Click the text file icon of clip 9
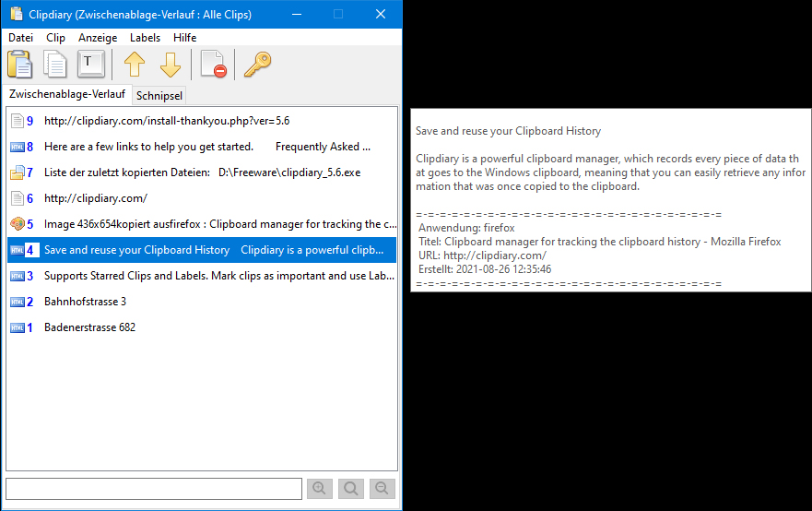 18,121
